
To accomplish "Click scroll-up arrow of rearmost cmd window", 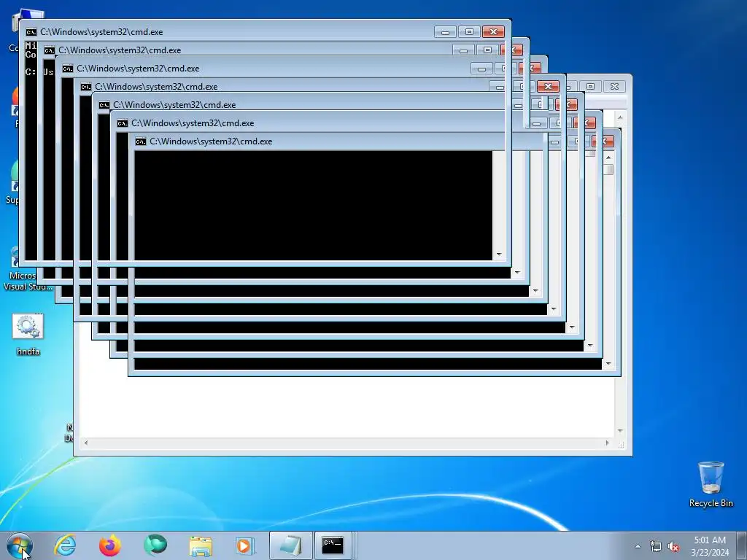I will pos(608,157).
